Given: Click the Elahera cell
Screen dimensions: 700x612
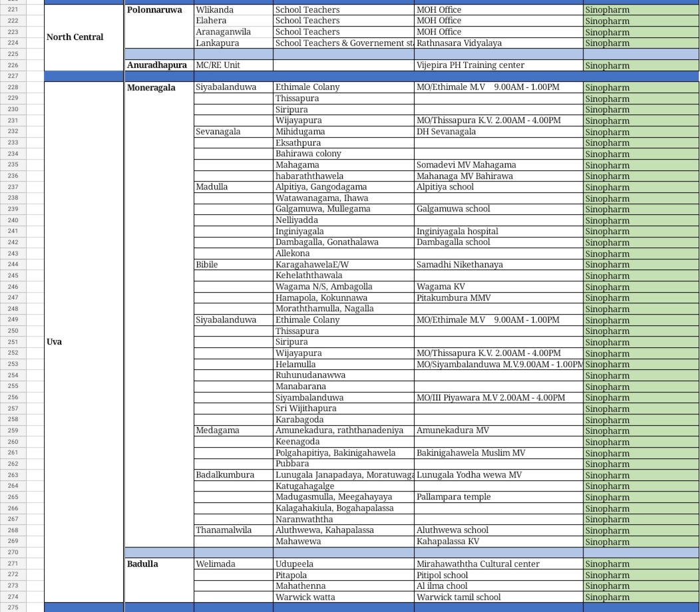Looking at the screenshot, I should (234, 21).
